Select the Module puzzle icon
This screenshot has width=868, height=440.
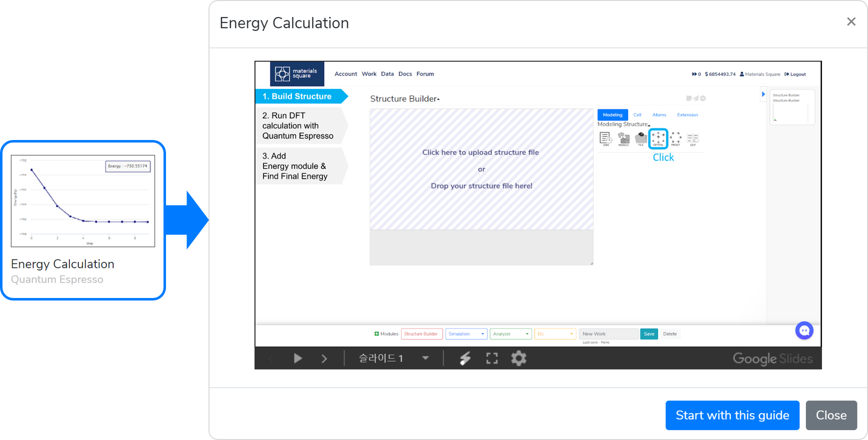(623, 138)
